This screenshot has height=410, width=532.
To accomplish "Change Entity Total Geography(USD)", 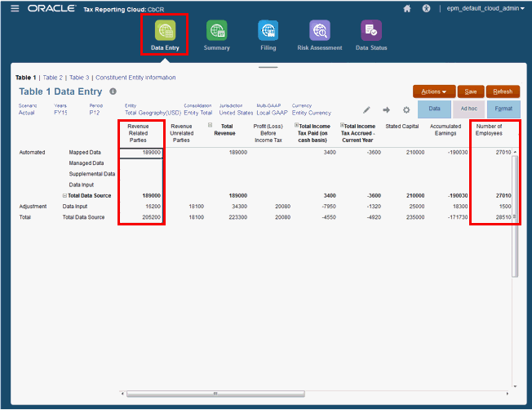I will click(153, 113).
